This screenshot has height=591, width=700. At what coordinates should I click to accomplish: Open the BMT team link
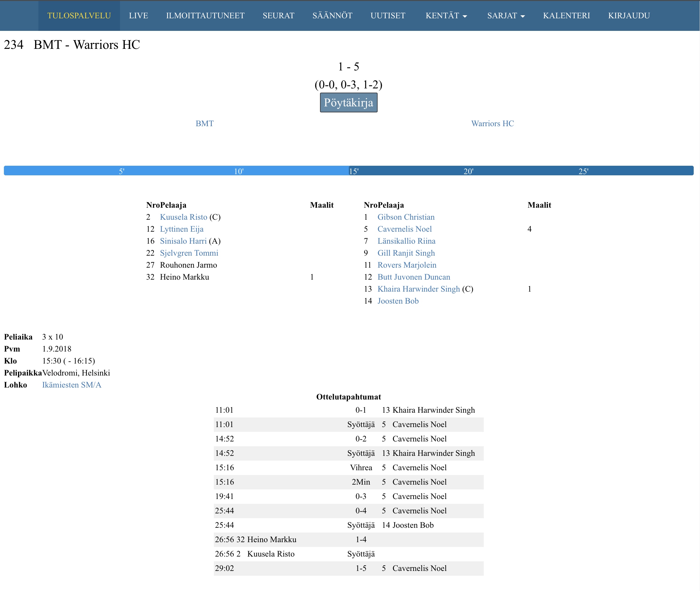coord(204,124)
